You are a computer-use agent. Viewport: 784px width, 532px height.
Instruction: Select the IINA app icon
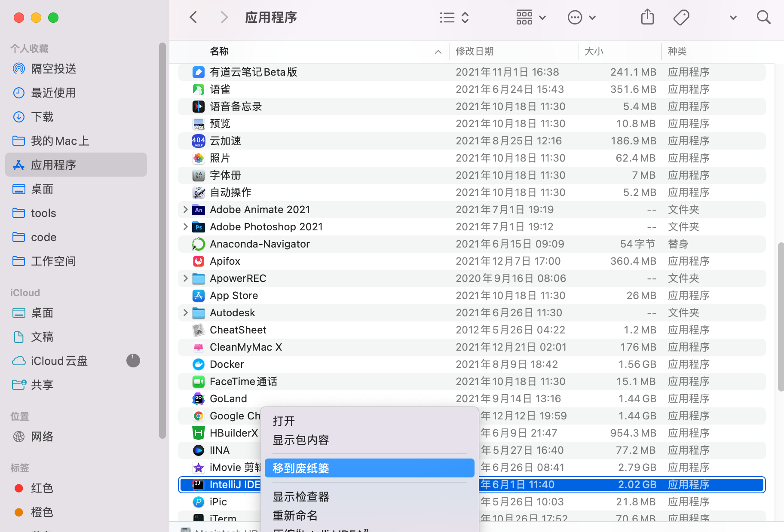(198, 450)
